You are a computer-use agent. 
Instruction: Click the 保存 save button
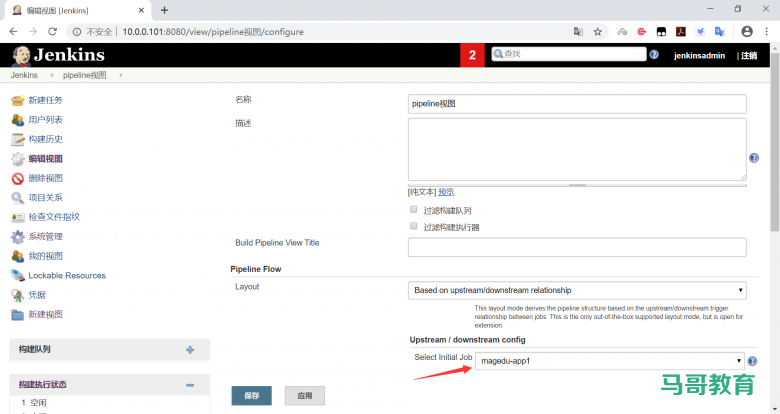251,396
